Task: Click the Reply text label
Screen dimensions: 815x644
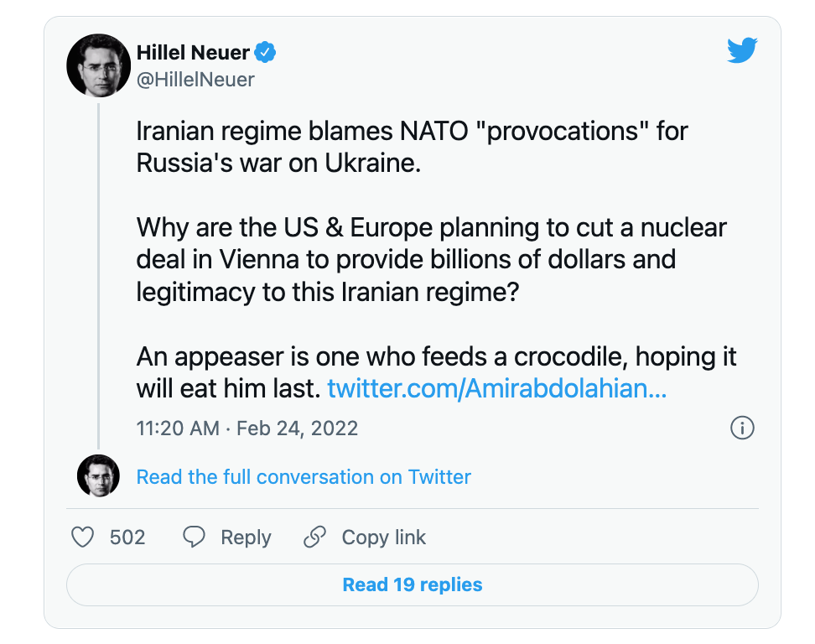Action: [x=246, y=538]
